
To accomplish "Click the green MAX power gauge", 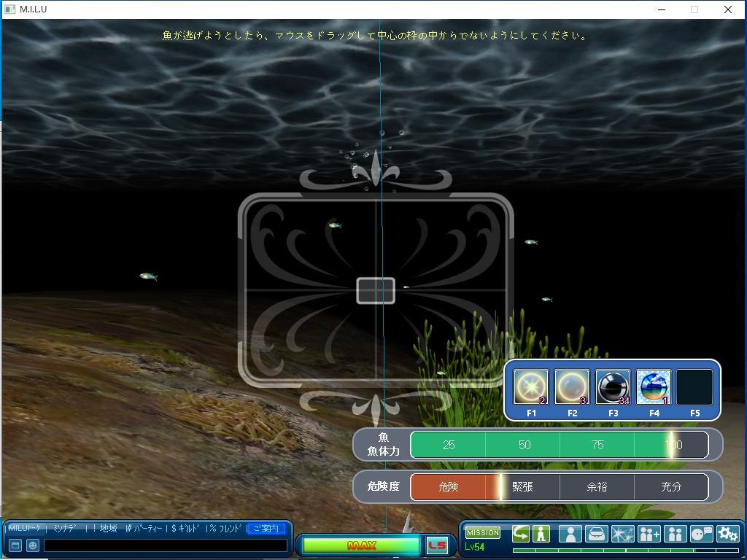I will (361, 545).
